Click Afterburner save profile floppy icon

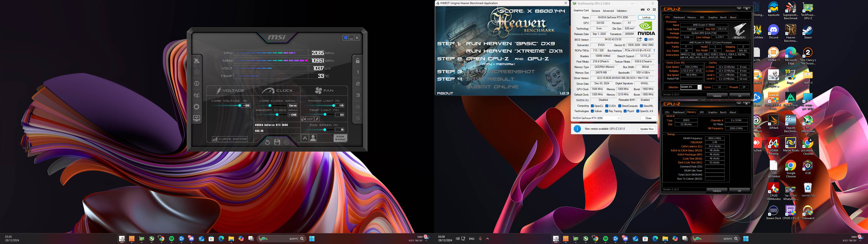(277, 142)
